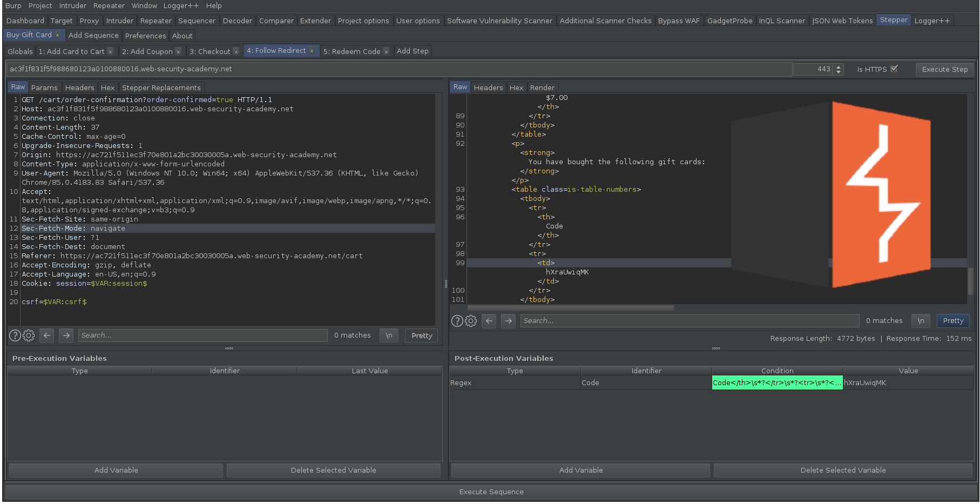Switch to the Render tab of the response
The height and width of the screenshot is (504, 980).
coord(542,87)
